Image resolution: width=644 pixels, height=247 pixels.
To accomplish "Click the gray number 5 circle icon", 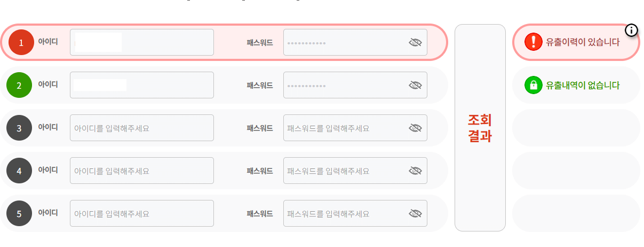I will click(x=19, y=213).
